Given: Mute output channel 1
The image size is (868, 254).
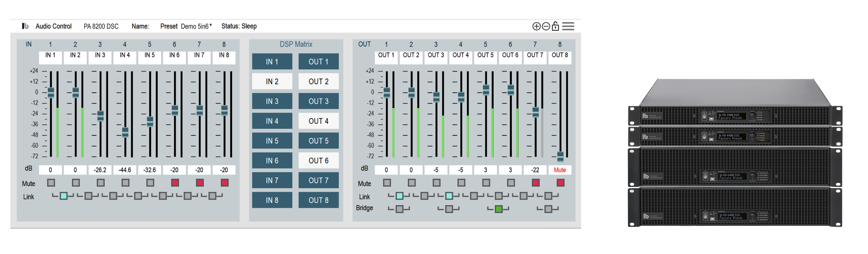Looking at the screenshot, I should coord(387,183).
